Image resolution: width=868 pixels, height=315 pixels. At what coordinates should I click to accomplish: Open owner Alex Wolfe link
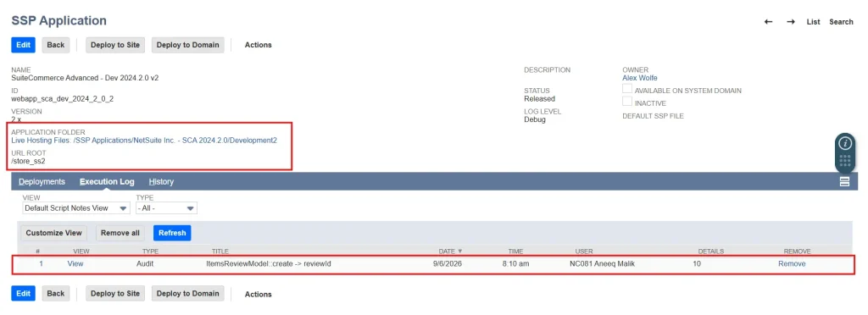click(x=640, y=78)
